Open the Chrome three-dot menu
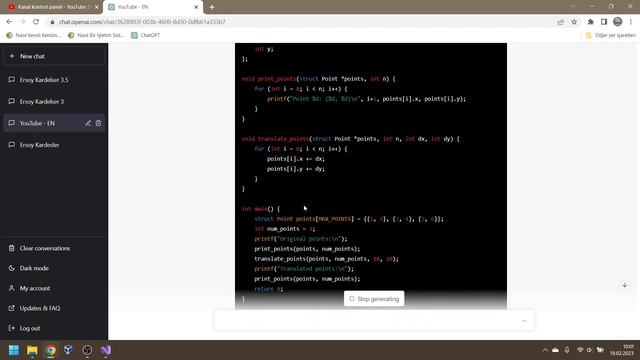This screenshot has width=640, height=360. point(631,22)
